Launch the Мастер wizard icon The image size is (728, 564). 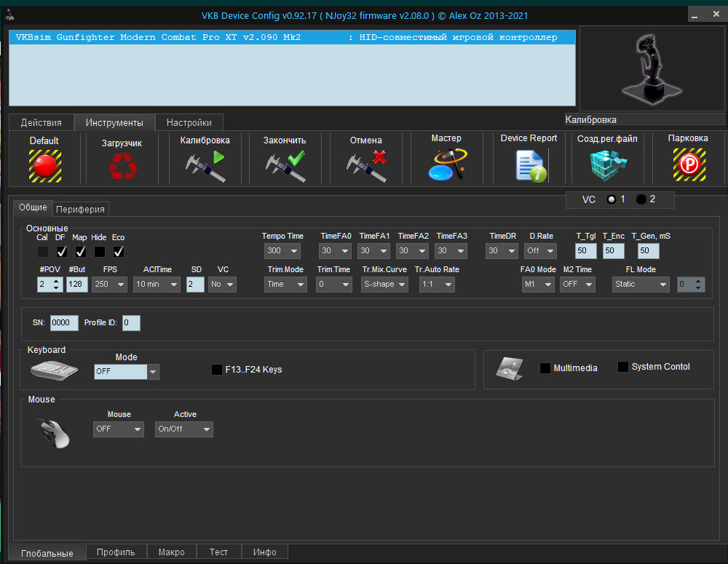(x=447, y=164)
